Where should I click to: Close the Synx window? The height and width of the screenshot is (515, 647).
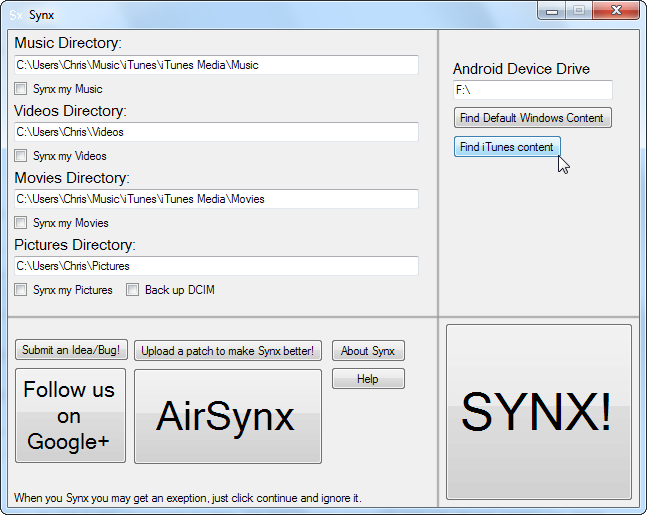tap(616, 11)
